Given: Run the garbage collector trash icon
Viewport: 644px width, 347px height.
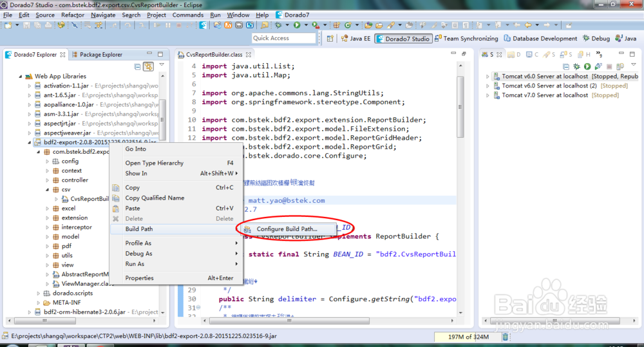Looking at the screenshot, I should [505, 337].
